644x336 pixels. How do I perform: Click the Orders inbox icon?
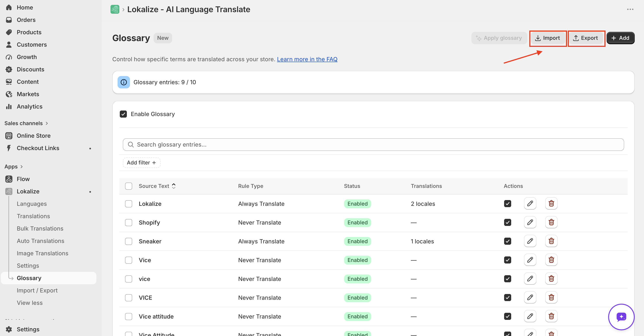(x=9, y=20)
